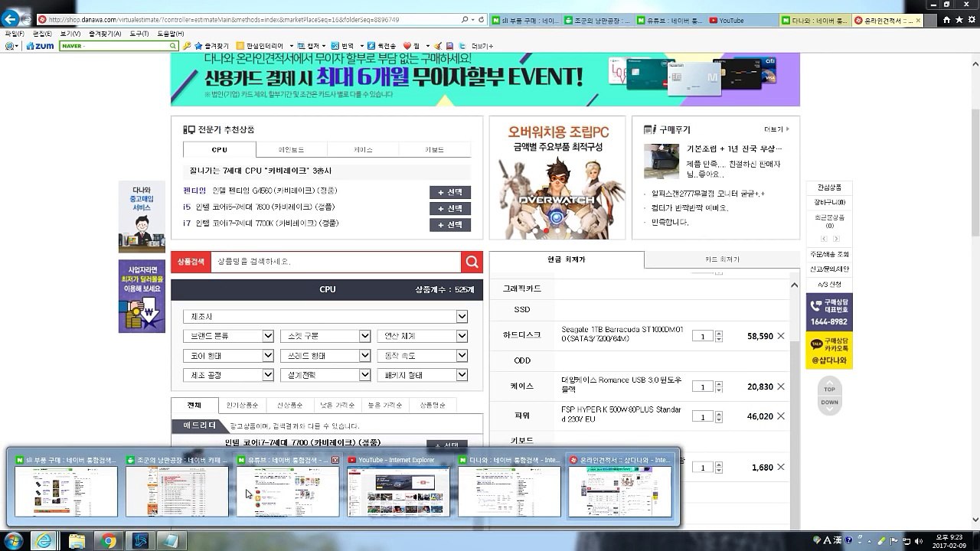Open the 주문/배송 조회 side link
The width and height of the screenshot is (980, 551).
click(x=829, y=254)
